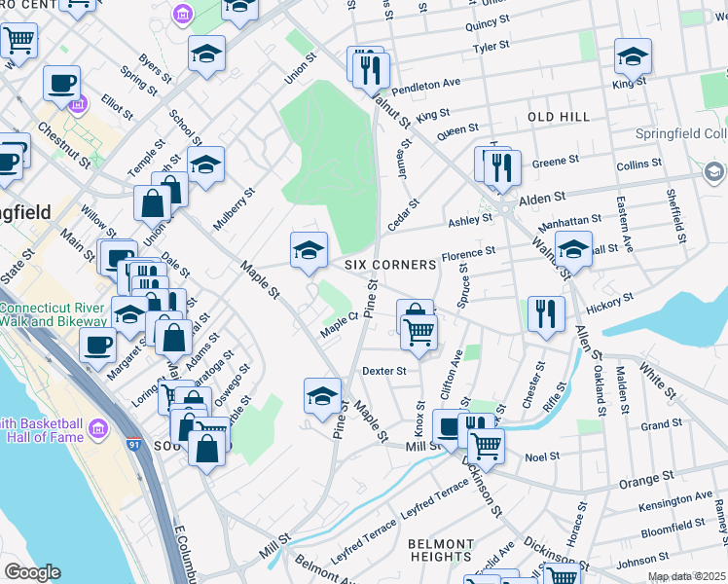The width and height of the screenshot is (728, 584).
Task: Click the restaurant marker near Pendleton Ave
Action: (371, 70)
